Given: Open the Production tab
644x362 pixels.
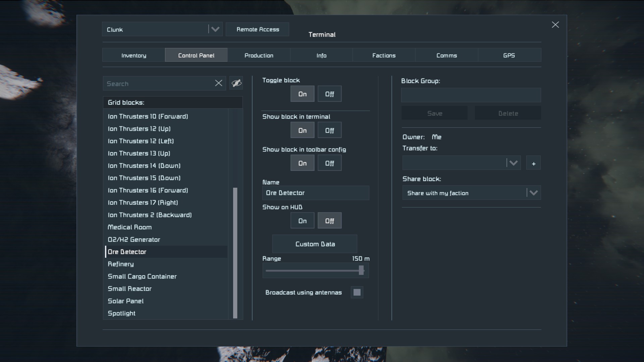Looking at the screenshot, I should pos(259,55).
